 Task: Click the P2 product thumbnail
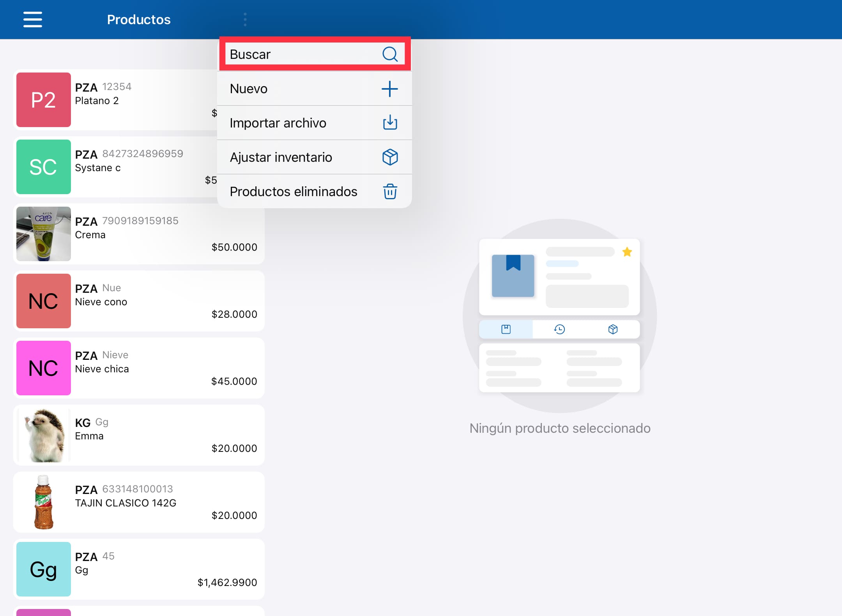pyautogui.click(x=44, y=100)
